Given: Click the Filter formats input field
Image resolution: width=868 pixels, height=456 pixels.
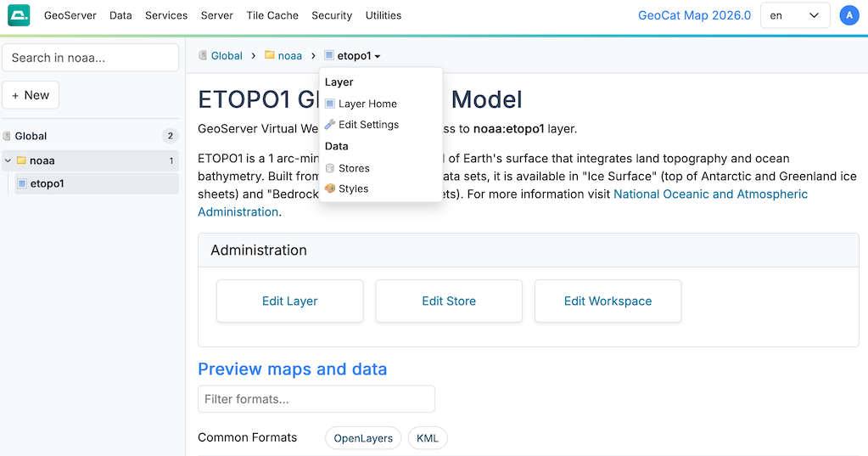Looking at the screenshot, I should 316,399.
